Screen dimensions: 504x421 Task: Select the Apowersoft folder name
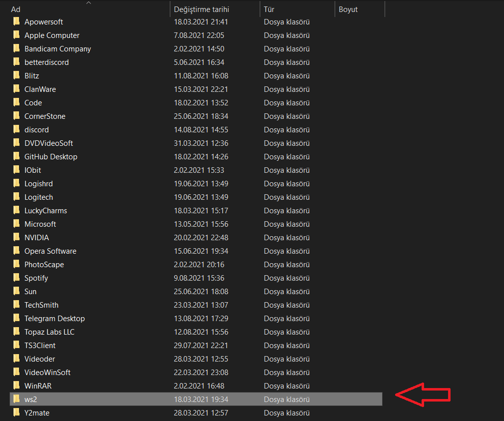[x=44, y=22]
